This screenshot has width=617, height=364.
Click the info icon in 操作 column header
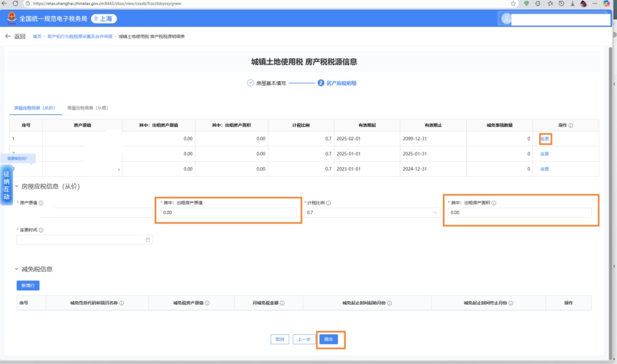point(571,126)
